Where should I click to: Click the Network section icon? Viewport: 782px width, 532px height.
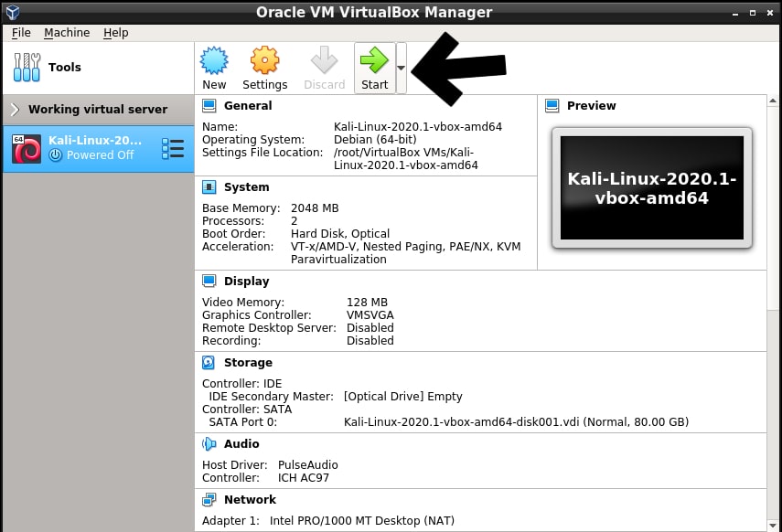tap(207, 500)
